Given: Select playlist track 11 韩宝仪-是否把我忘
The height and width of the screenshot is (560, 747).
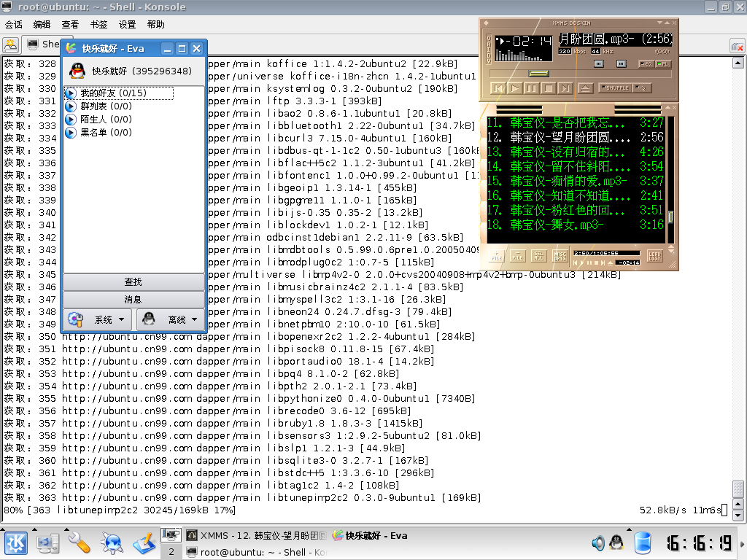Looking at the screenshot, I should tap(575, 122).
